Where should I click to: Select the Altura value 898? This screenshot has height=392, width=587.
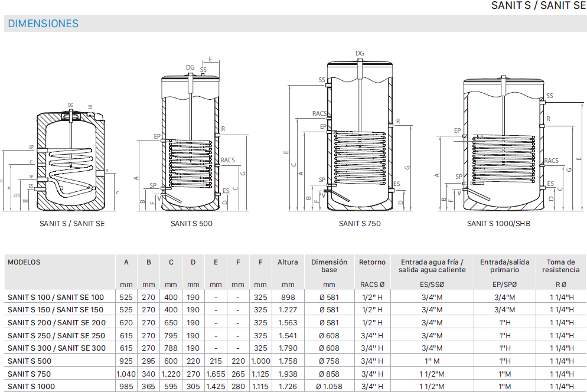(x=288, y=298)
